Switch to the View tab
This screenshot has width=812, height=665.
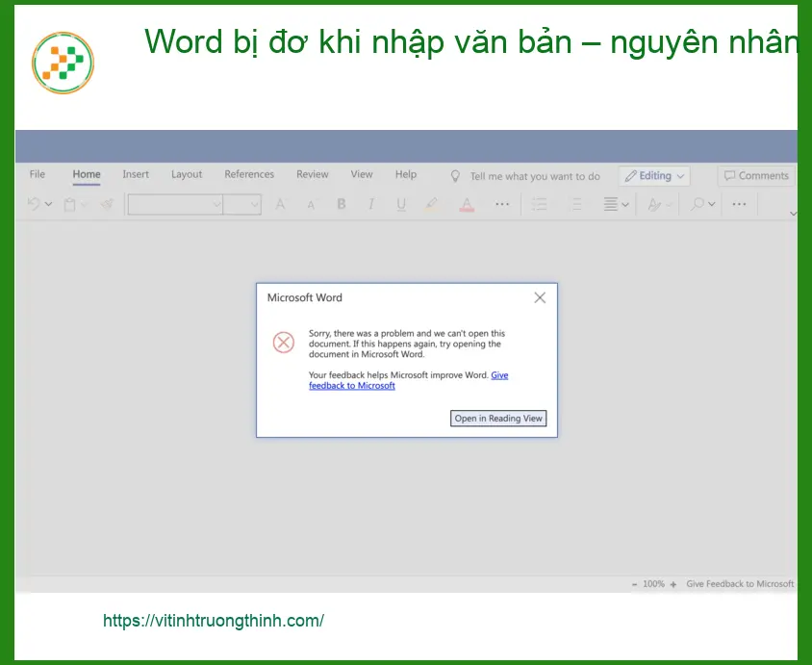pyautogui.click(x=362, y=174)
